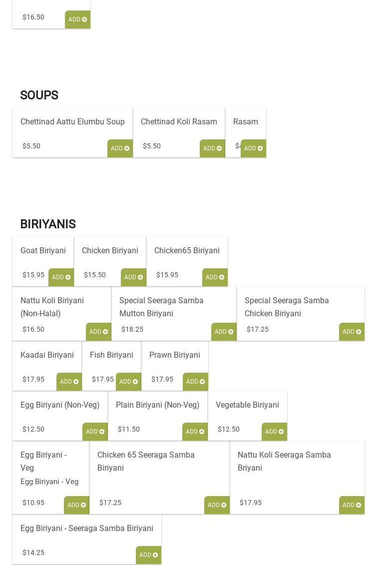Click ADD button for $16.50 item at top
This screenshot has height=567, width=392.
77,19
